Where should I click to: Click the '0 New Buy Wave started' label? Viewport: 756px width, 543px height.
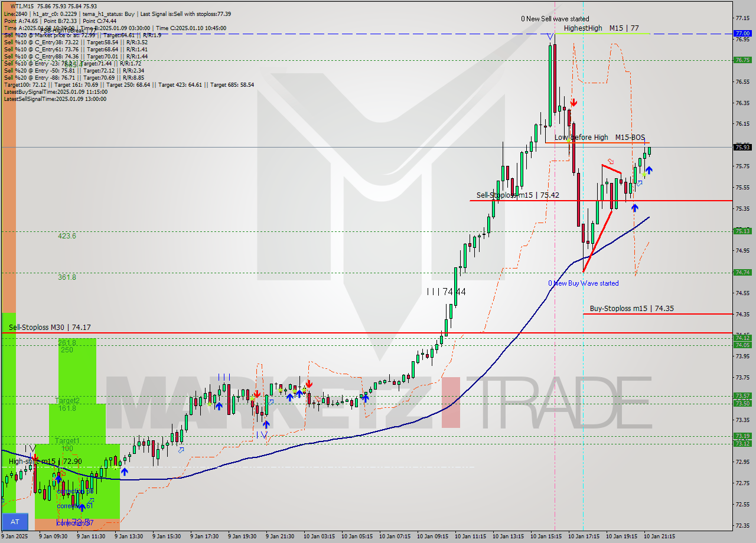(584, 283)
